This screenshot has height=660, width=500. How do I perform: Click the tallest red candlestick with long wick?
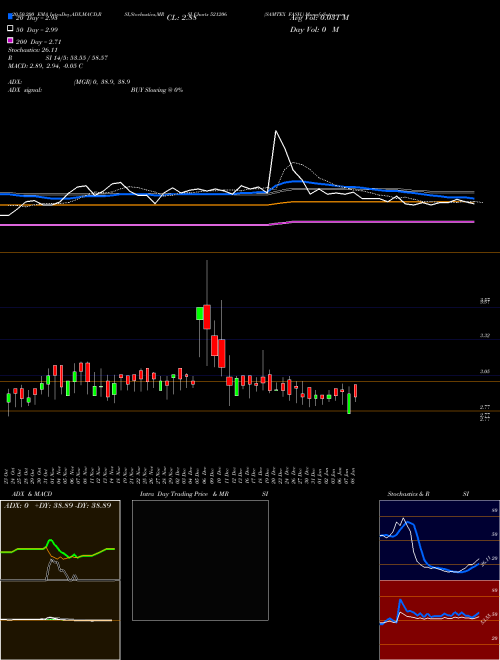click(207, 317)
